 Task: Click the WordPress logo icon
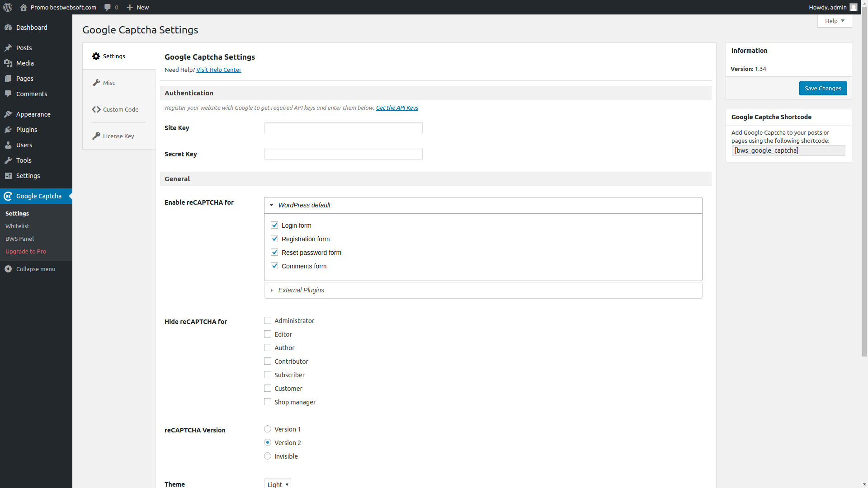point(8,7)
